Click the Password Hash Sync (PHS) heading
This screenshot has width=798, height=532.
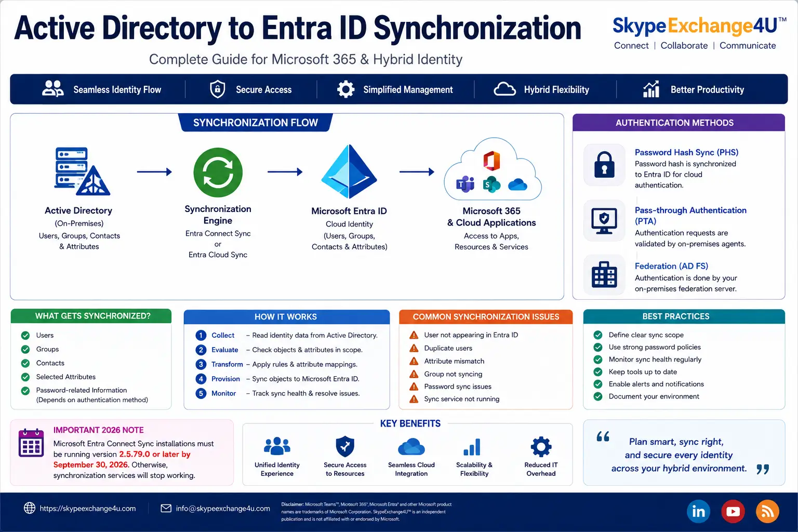686,152
